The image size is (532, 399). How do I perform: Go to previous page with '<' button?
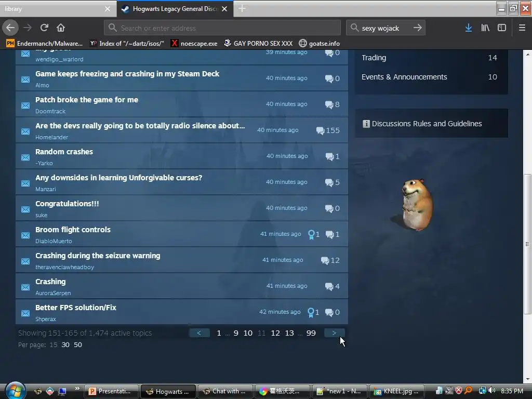(199, 333)
